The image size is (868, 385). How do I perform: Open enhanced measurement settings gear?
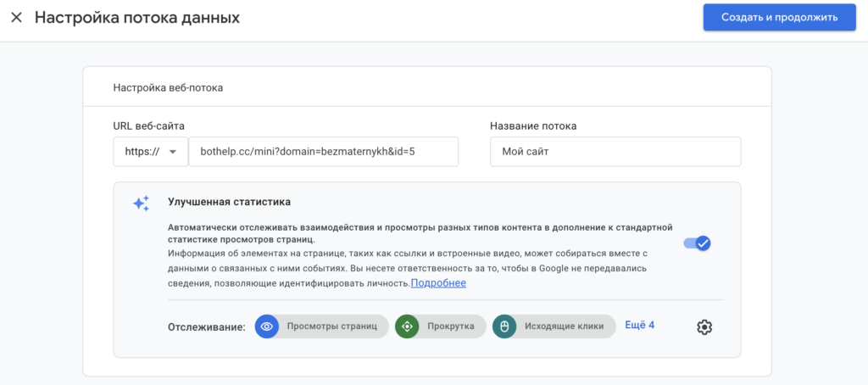point(704,327)
